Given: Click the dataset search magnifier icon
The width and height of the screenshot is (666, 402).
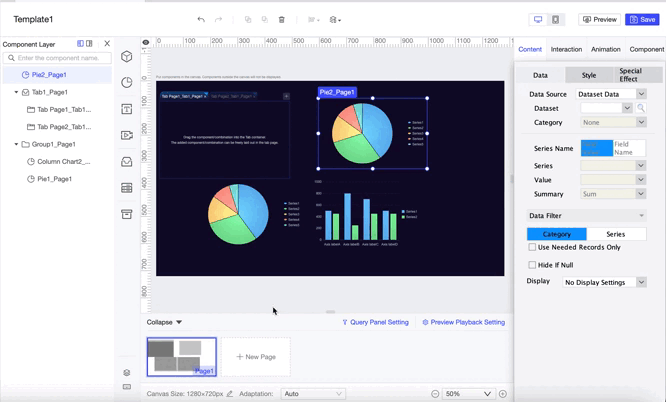Looking at the screenshot, I should [641, 108].
